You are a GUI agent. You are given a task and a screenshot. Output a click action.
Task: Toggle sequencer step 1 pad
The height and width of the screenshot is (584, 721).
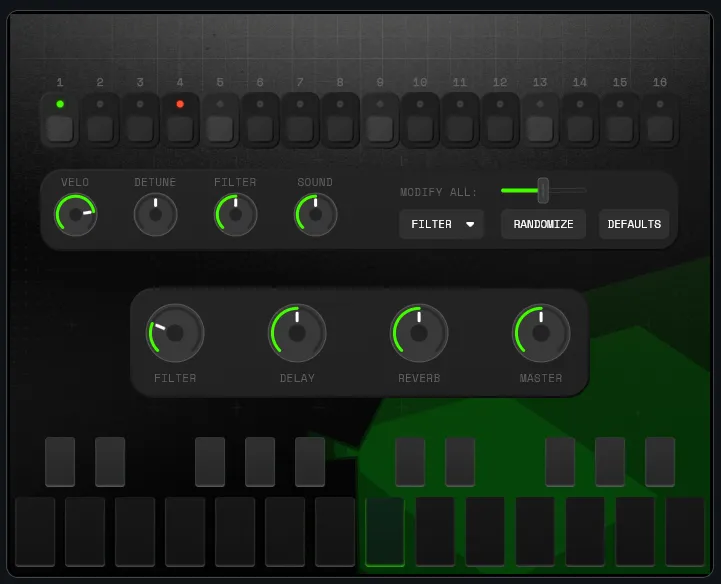coord(60,128)
